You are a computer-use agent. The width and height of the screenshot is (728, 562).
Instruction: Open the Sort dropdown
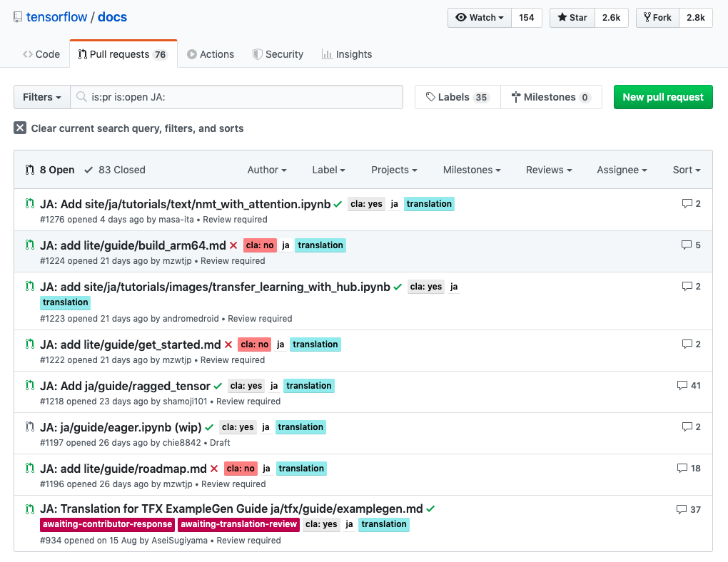coord(687,170)
